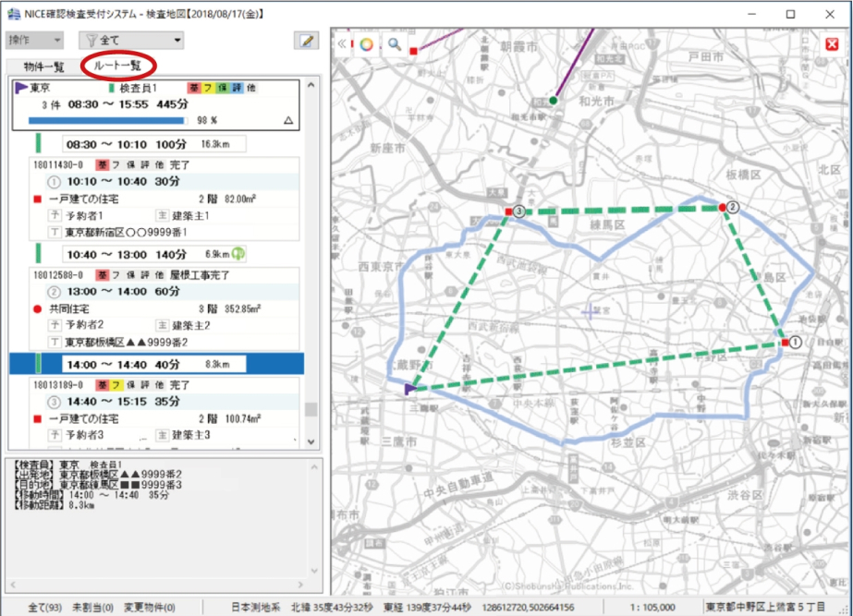Toggle 基 tag on 18012588-0 row

tap(103, 275)
